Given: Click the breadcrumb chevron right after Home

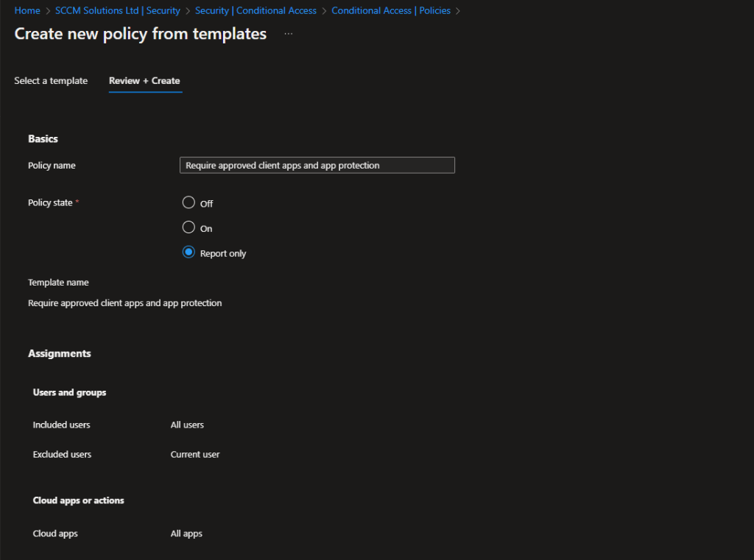Looking at the screenshot, I should [x=48, y=11].
